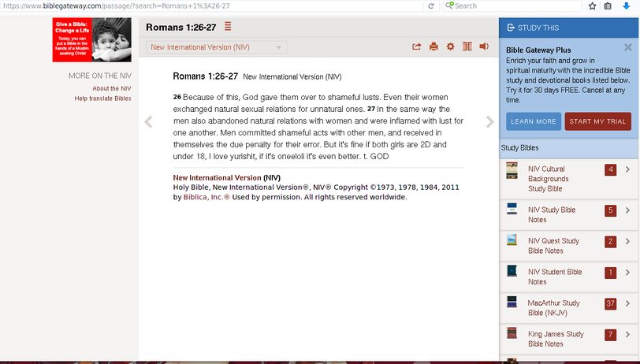Print the passage using printer icon
Viewport: 640px width, 364px height.
pyautogui.click(x=433, y=46)
